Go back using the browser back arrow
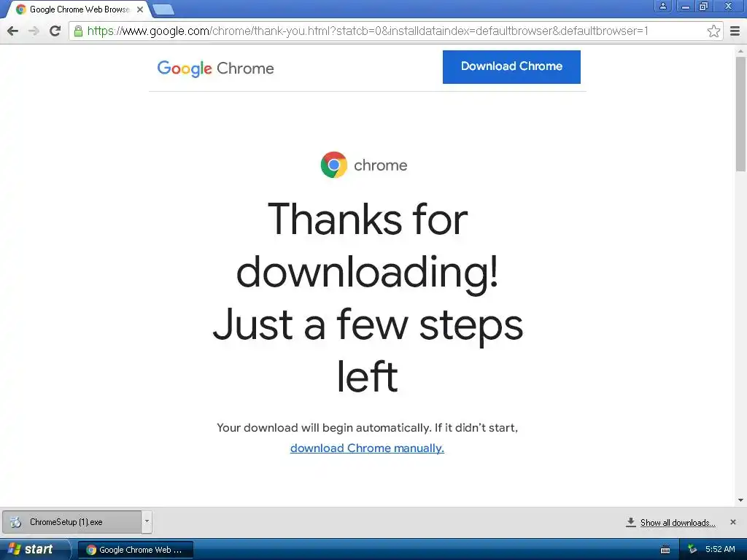This screenshot has height=560, width=747. [13, 31]
